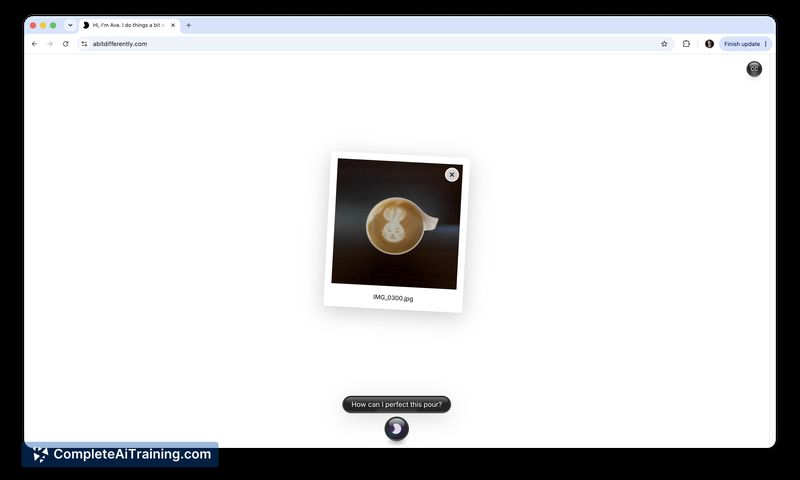Close the 'Hi, I'm Ava' tab
Screen dimensions: 800x480
coord(173,25)
